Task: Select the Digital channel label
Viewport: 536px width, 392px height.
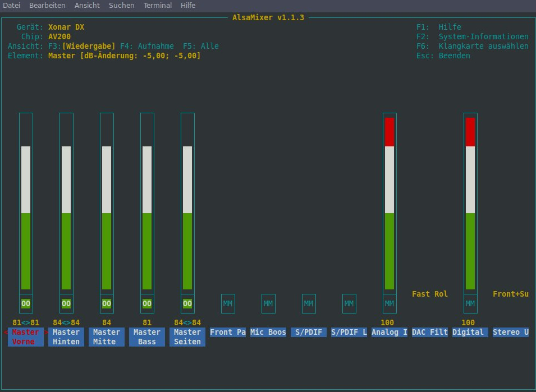Action: pos(470,332)
